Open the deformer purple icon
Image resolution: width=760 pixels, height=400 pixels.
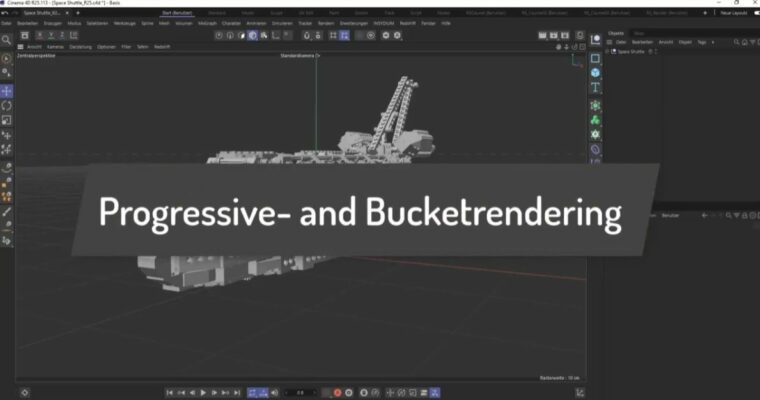[595, 149]
